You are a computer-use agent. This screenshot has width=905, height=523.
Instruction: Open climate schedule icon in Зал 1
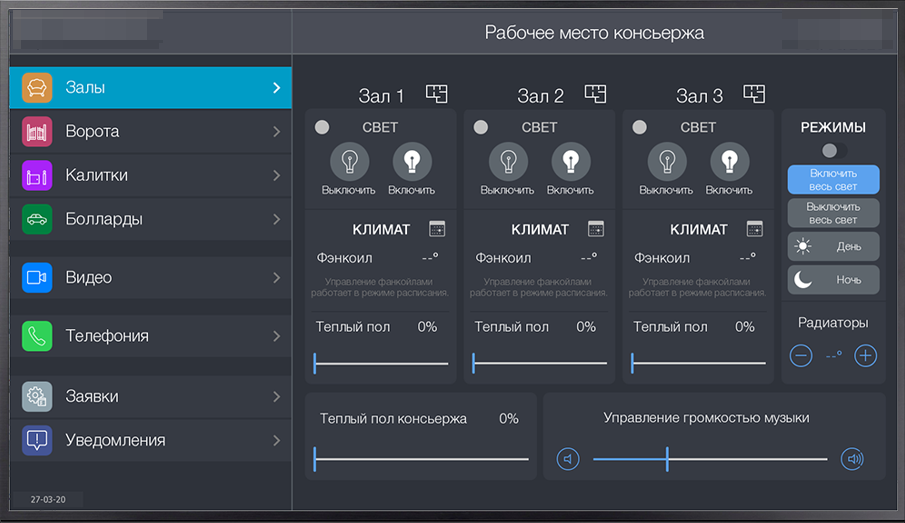click(x=437, y=229)
